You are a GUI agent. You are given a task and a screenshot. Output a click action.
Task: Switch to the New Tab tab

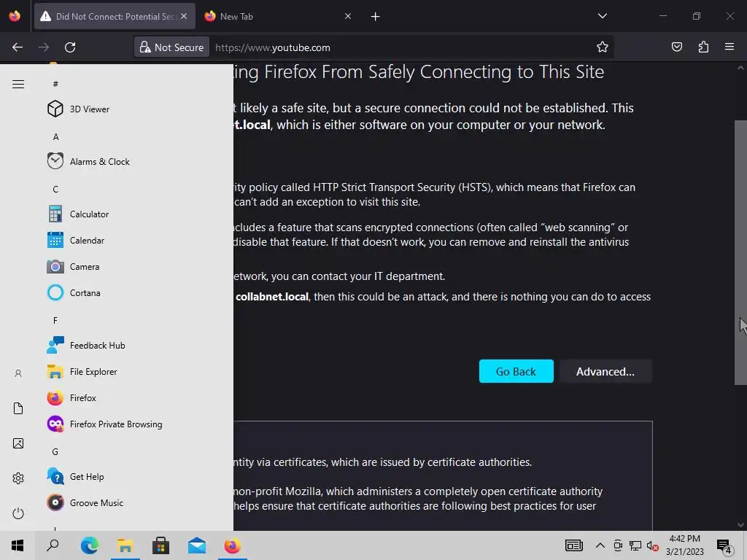click(x=279, y=17)
